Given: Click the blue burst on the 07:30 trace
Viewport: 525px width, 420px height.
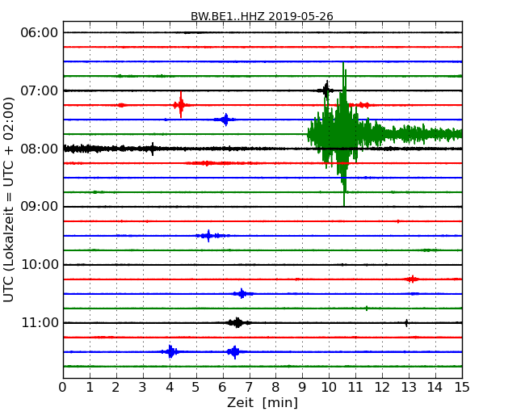Looking at the screenshot, I should click(225, 120).
